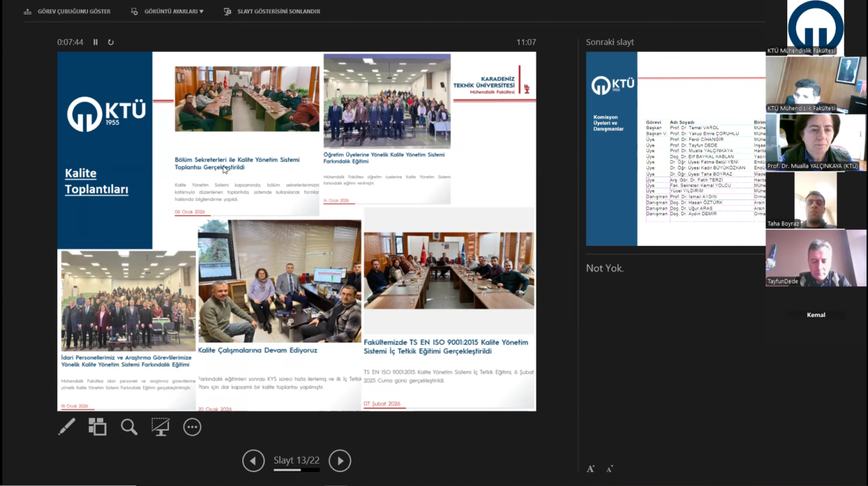
Task: Open the see all slides grid view
Action: [97, 427]
